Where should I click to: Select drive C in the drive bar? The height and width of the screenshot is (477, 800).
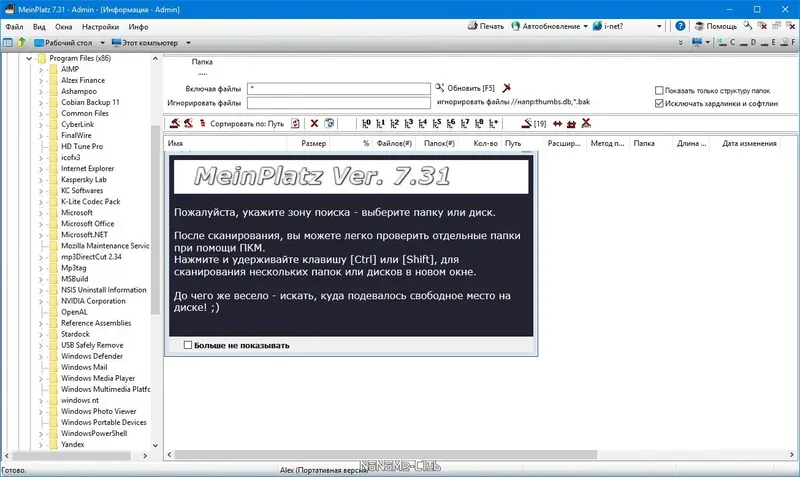[x=727, y=42]
